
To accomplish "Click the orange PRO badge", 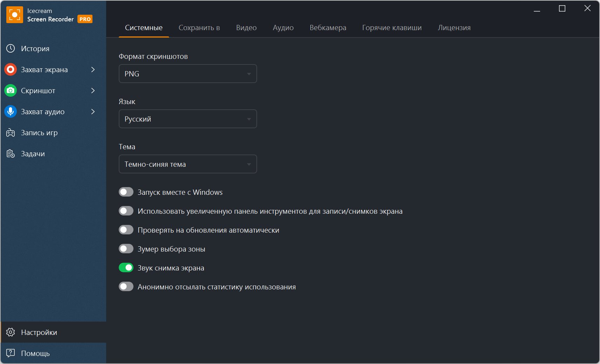I will pos(85,19).
